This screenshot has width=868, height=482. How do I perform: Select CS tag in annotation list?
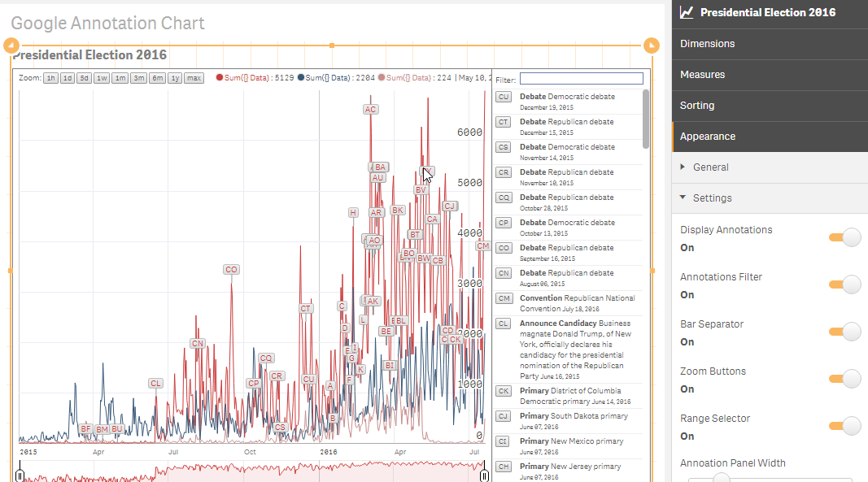click(x=504, y=147)
